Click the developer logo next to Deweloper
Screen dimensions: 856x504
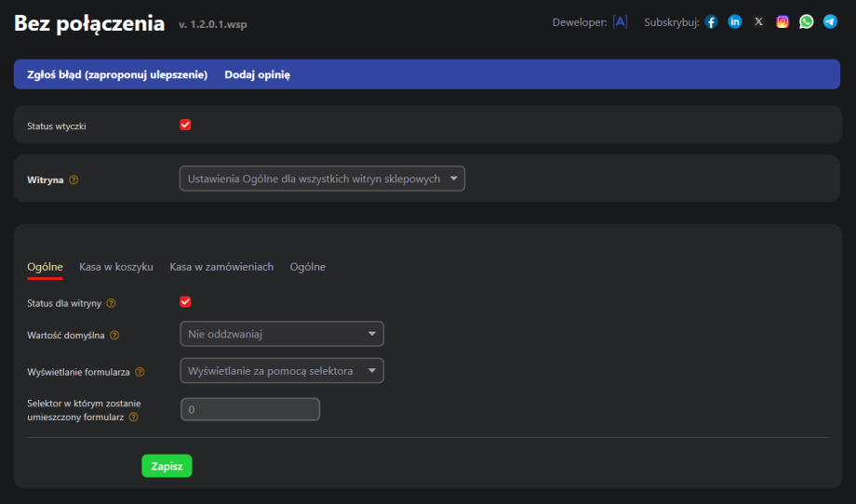[x=620, y=22]
